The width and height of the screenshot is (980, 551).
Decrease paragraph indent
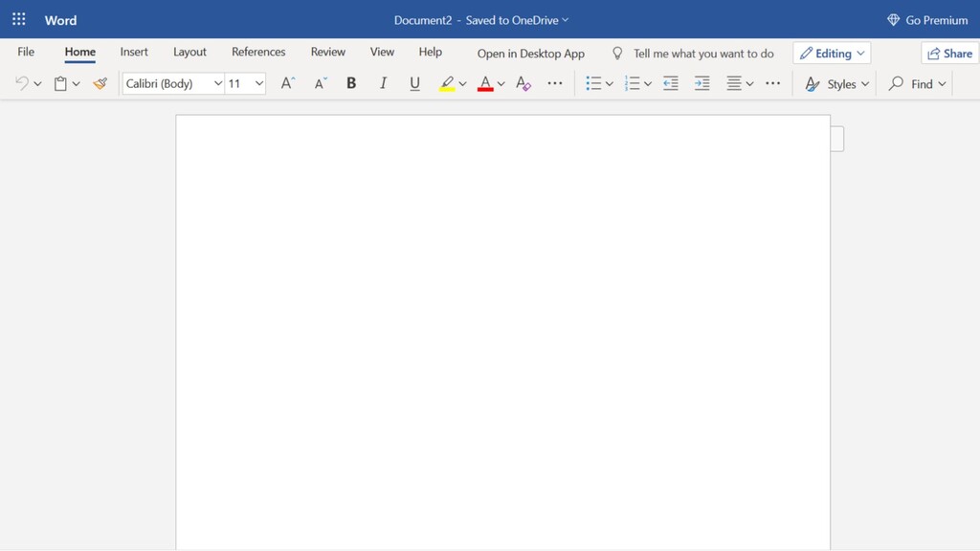(671, 83)
